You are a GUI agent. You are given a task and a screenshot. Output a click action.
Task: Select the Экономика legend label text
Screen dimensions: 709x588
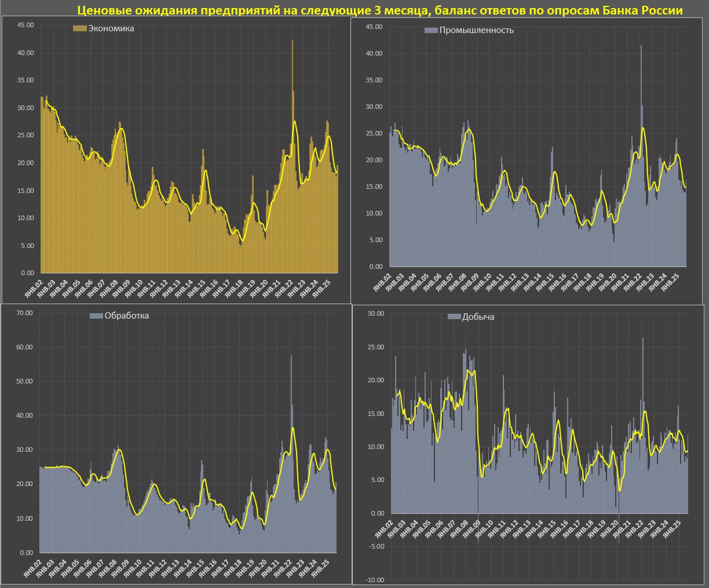pos(111,28)
